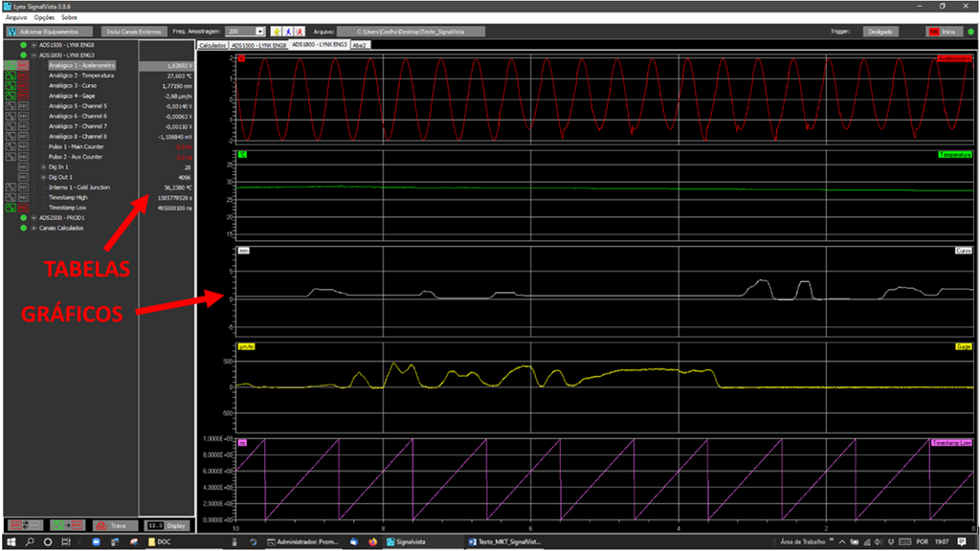Select the Analógico 3 - Curso channel row
The width and height of the screenshot is (980, 551).
click(x=73, y=85)
